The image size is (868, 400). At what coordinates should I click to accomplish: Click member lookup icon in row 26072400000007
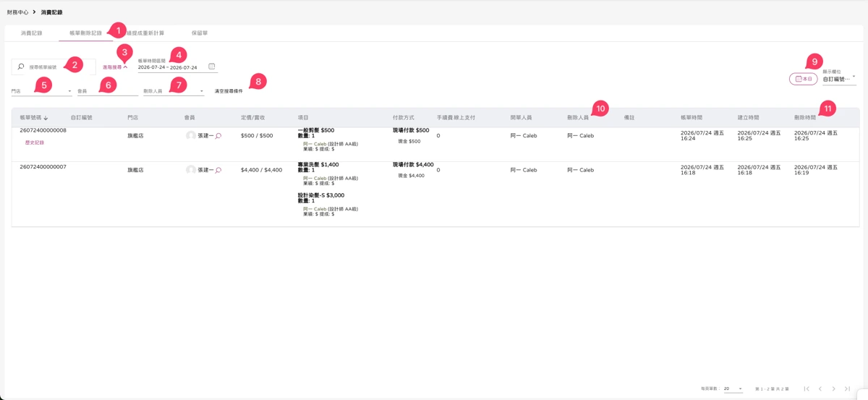pyautogui.click(x=218, y=170)
